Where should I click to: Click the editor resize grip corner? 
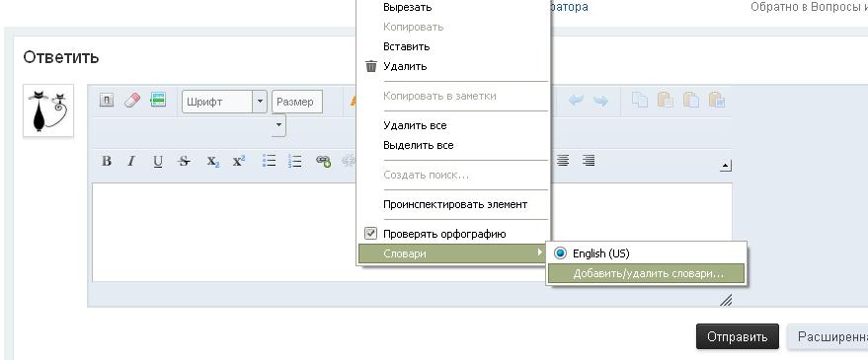pos(726,300)
